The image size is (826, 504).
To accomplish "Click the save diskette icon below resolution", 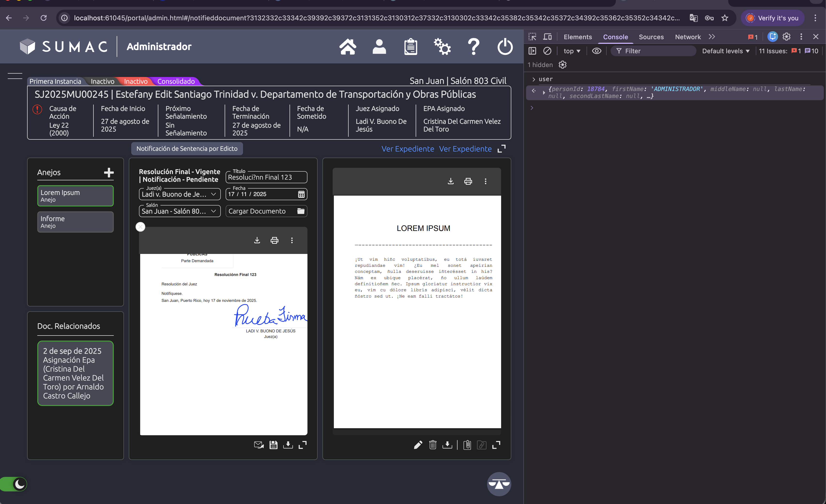I will [273, 445].
